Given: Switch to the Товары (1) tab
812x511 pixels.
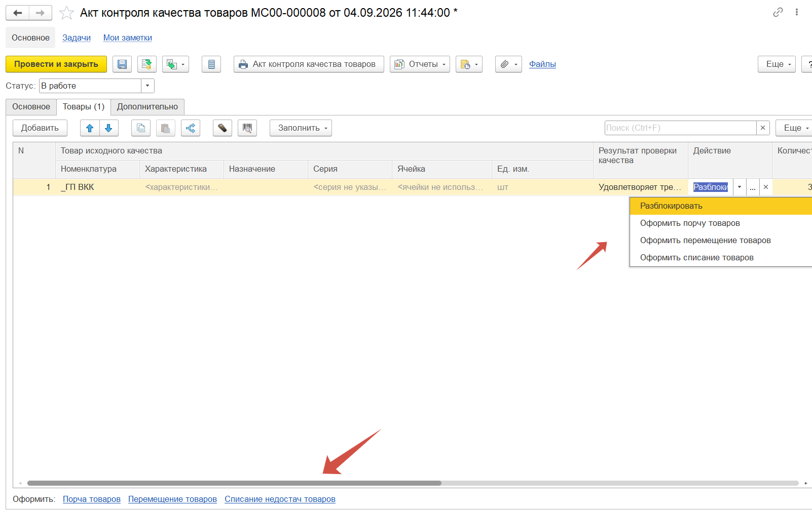Looking at the screenshot, I should coord(84,107).
